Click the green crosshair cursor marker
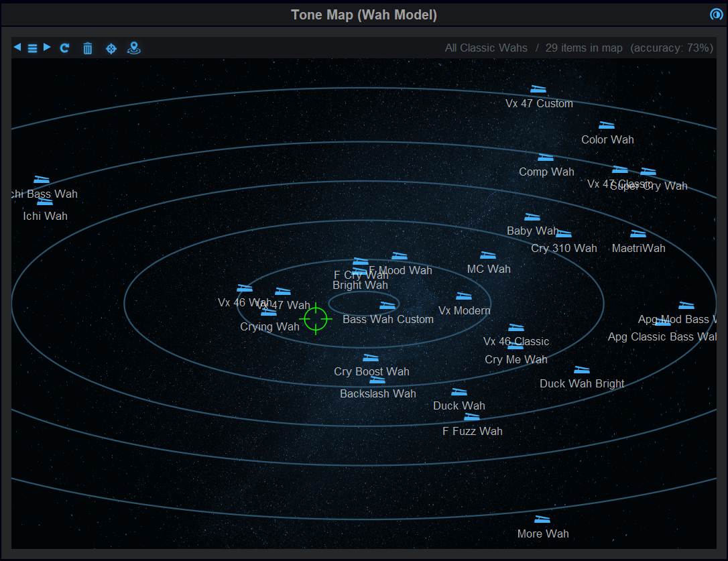The height and width of the screenshot is (561, 728). 316,319
